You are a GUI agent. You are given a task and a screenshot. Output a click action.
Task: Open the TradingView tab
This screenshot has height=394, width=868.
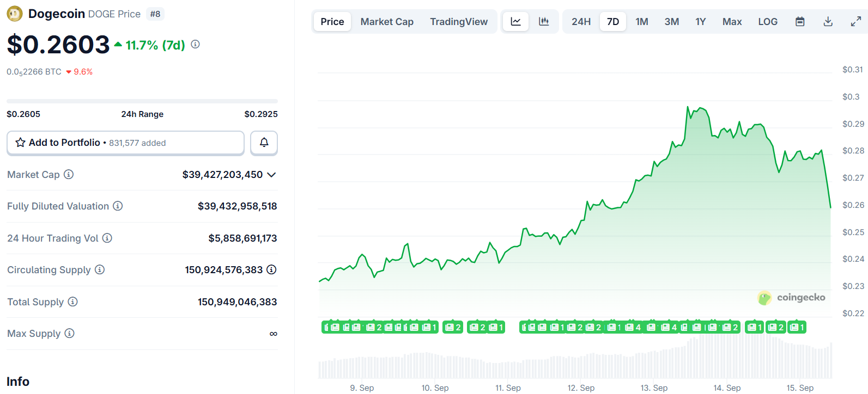(x=459, y=22)
